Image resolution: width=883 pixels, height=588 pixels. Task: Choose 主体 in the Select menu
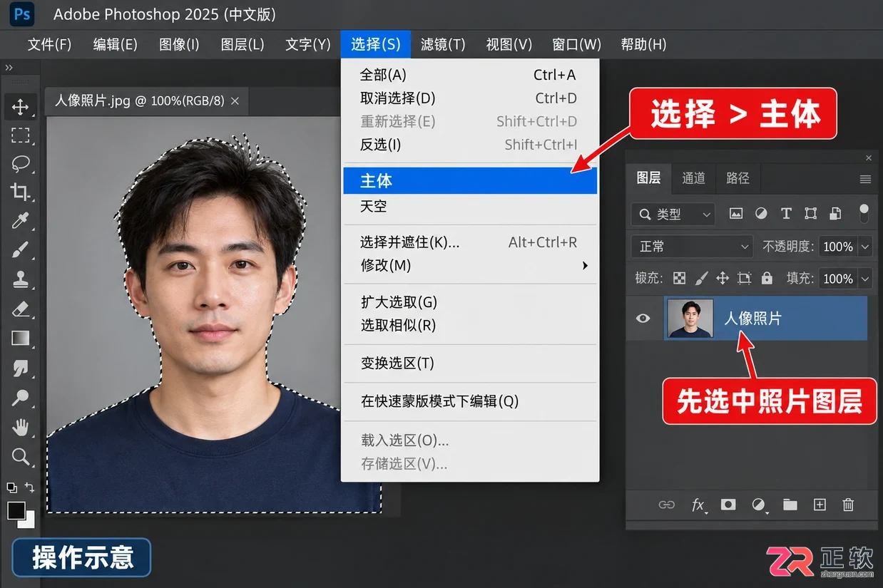pyautogui.click(x=469, y=181)
